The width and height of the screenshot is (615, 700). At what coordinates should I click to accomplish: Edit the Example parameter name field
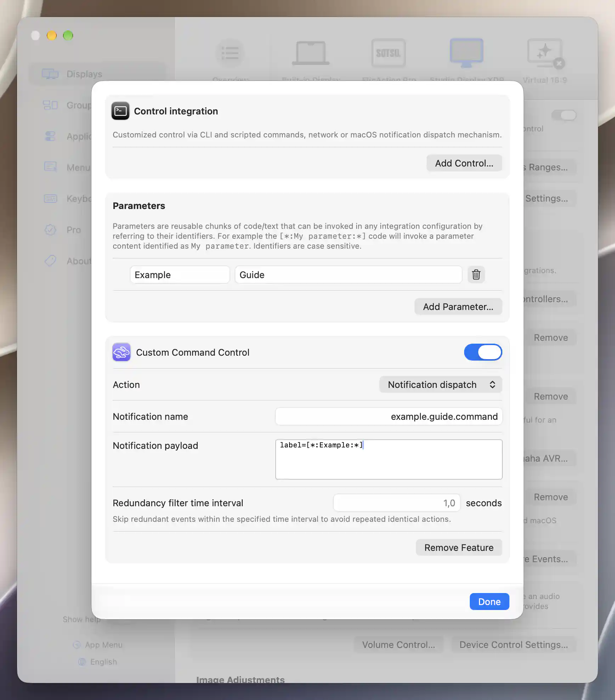pyautogui.click(x=180, y=275)
